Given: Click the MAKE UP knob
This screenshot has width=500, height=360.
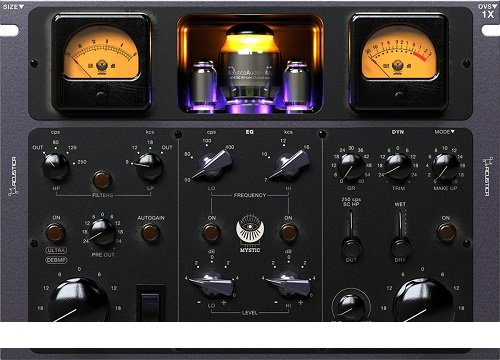Looking at the screenshot, I should (x=445, y=166).
